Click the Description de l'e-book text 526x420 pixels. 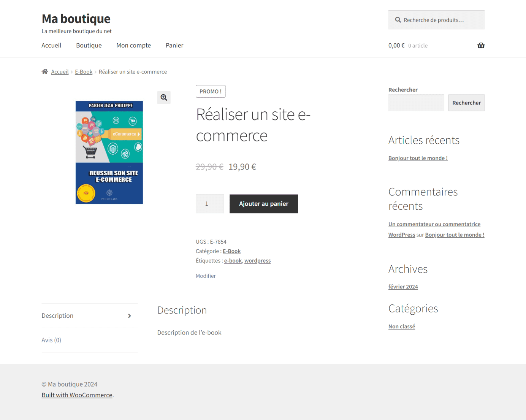189,333
